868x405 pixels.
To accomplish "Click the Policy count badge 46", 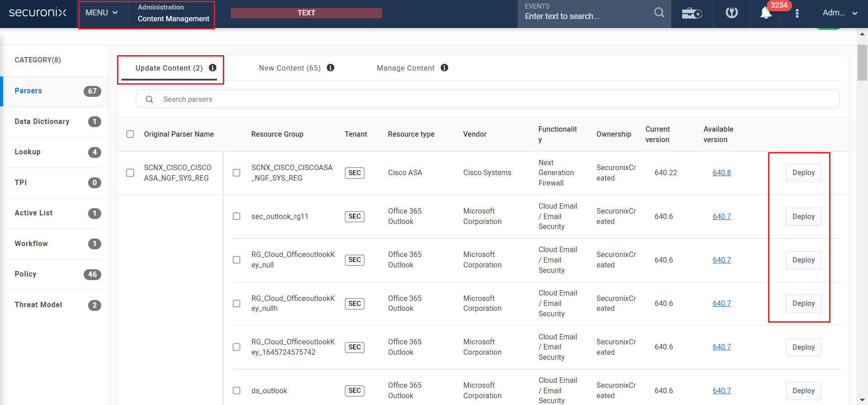I will point(92,274).
